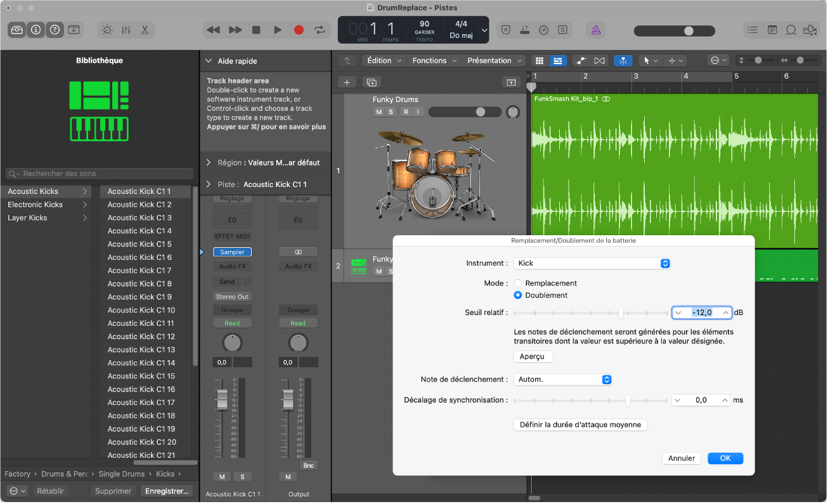Click the gauge dial icon in toolbar

click(543, 30)
